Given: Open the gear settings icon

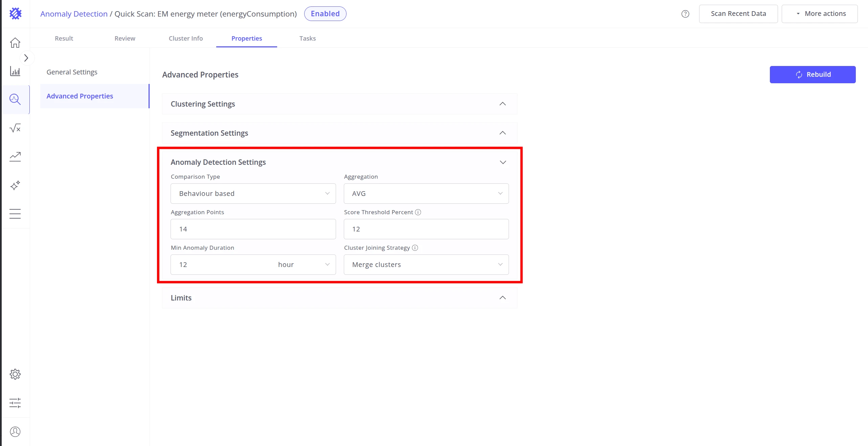Looking at the screenshot, I should click(x=15, y=374).
